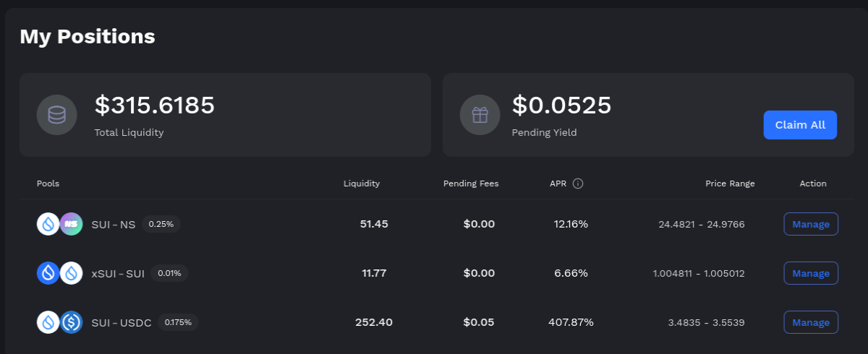This screenshot has height=354, width=868.
Task: Click the xSUI blue droplet token icon
Action: pos(48,273)
